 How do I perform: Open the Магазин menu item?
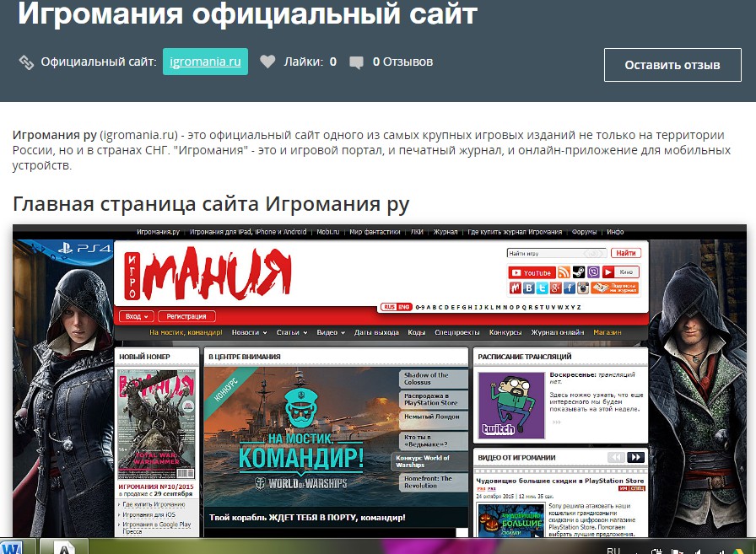[607, 332]
